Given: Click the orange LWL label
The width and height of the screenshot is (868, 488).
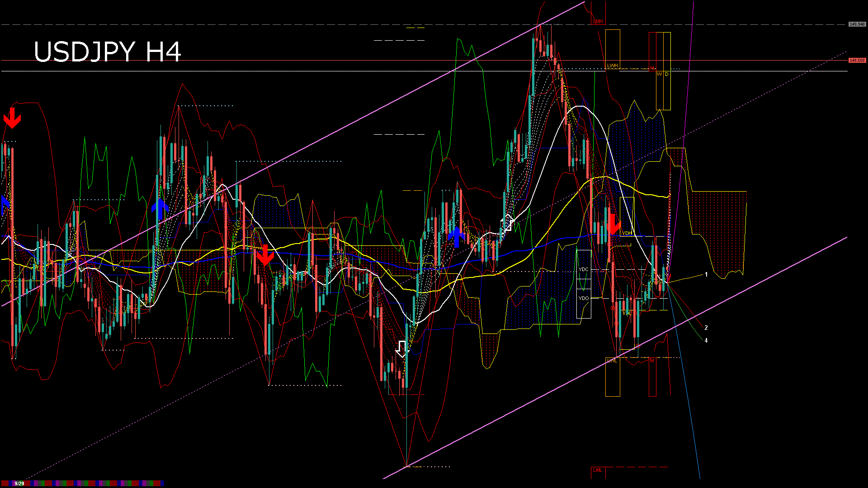Looking at the screenshot, I should (x=612, y=361).
